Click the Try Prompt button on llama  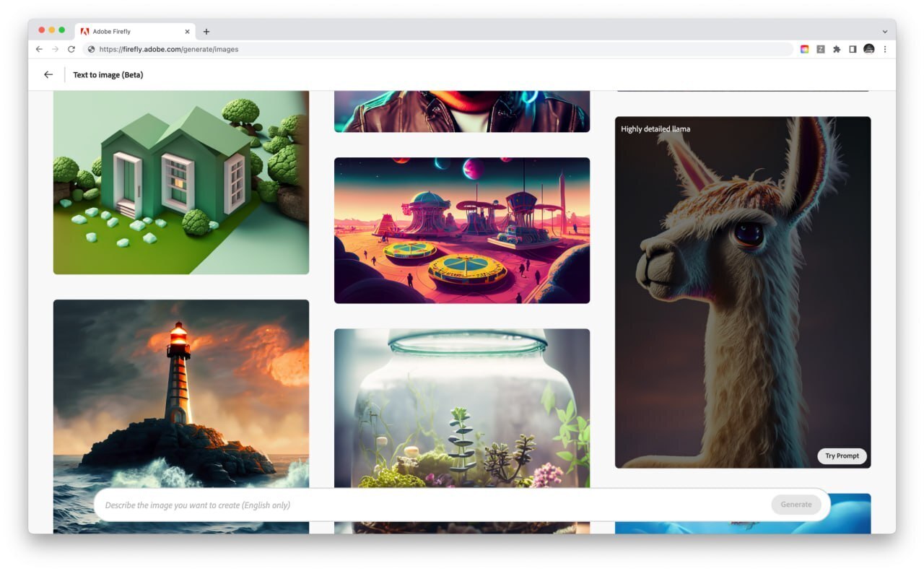coord(842,456)
